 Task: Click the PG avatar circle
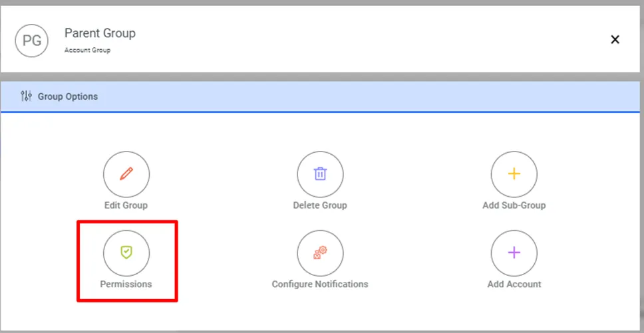tap(32, 41)
